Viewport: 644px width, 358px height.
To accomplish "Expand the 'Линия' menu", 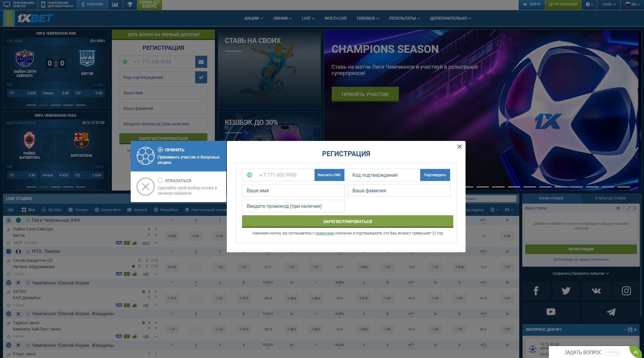I will point(282,18).
